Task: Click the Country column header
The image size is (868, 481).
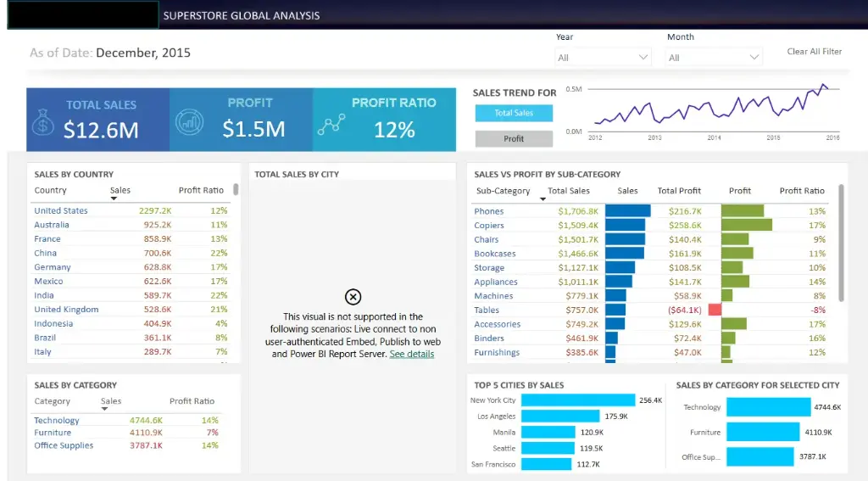Action: (x=50, y=190)
